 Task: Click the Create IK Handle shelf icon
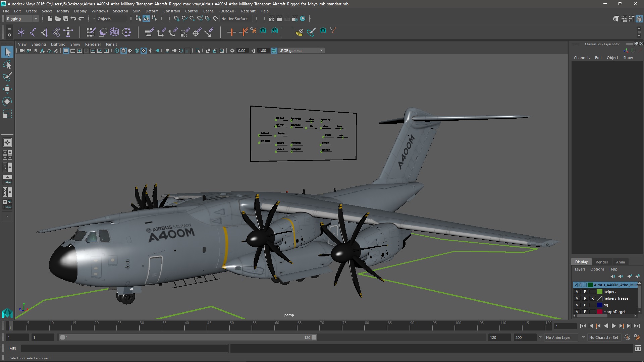[45, 32]
